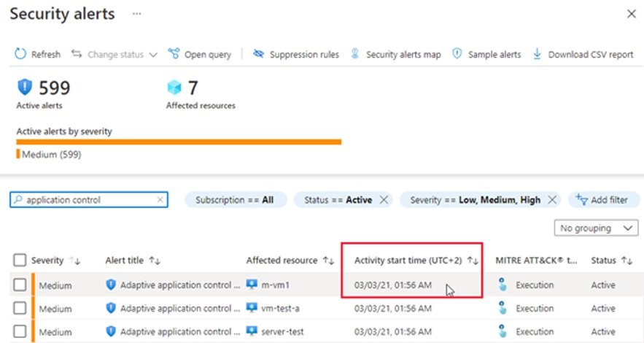This screenshot has width=644, height=343.
Task: Click the application control search field
Action: 89,200
